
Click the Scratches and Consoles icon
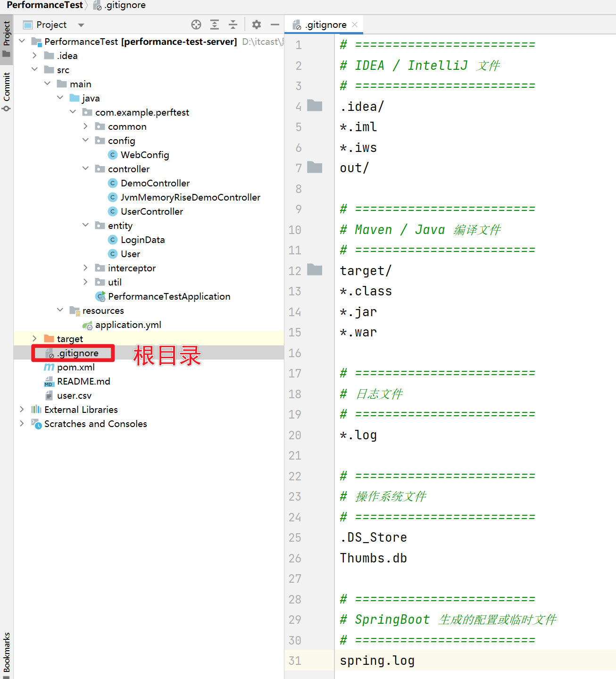click(x=36, y=424)
